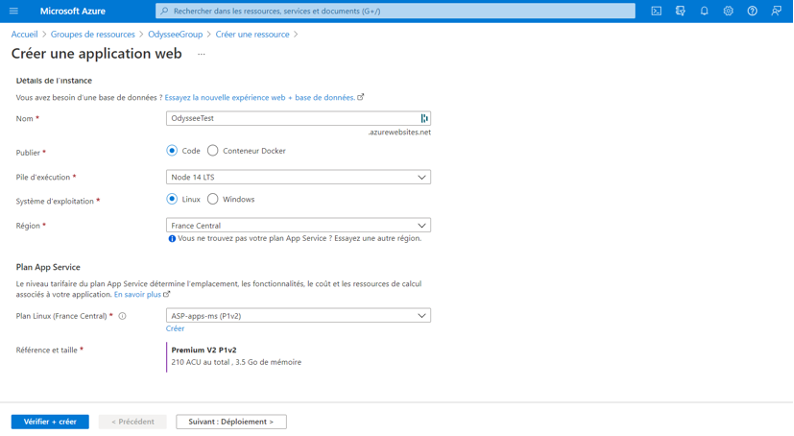
Task: Click the search magnifier icon
Action: pyautogui.click(x=165, y=11)
